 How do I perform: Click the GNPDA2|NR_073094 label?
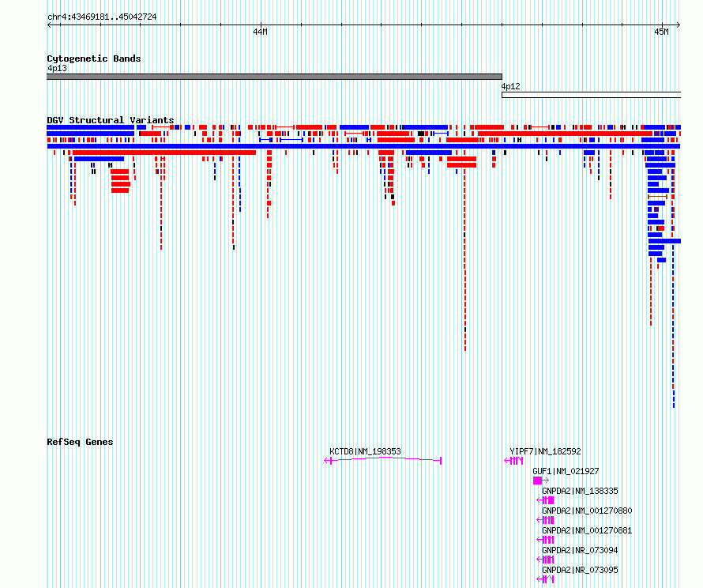pyautogui.click(x=580, y=550)
